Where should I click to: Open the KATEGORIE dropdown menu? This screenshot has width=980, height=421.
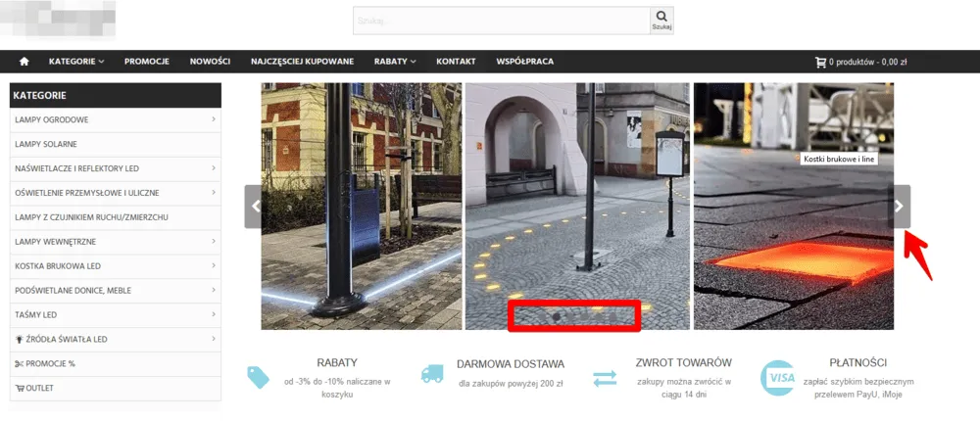point(76,62)
